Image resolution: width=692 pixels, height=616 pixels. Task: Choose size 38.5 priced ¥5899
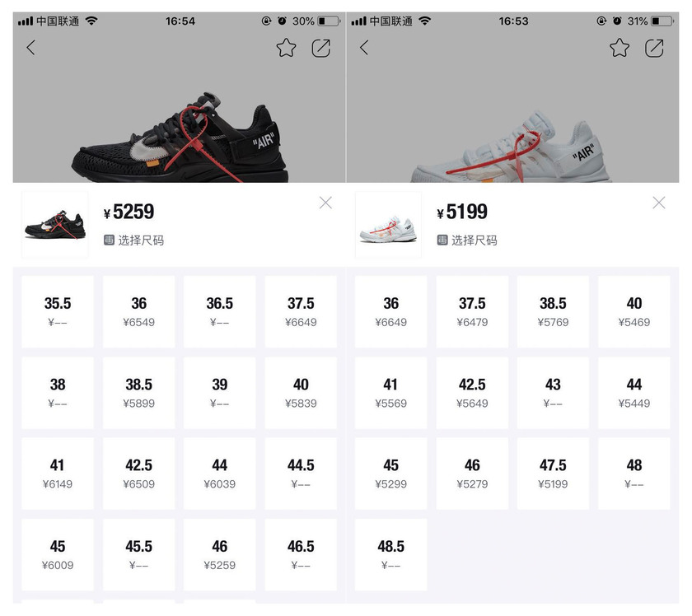[138, 393]
